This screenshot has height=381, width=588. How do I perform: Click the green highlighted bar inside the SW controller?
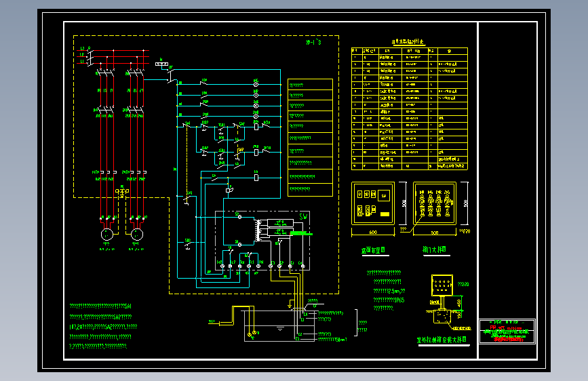coord(301,234)
